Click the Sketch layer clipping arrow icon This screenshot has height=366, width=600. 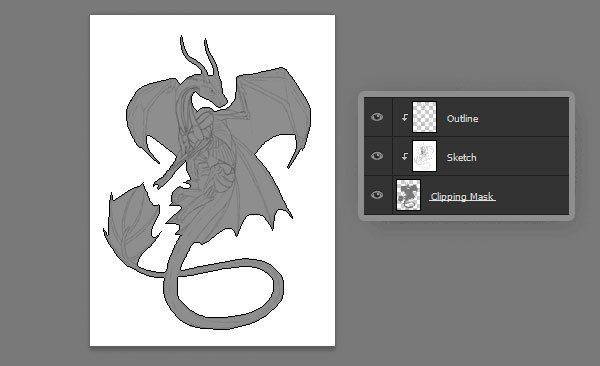[x=404, y=156]
